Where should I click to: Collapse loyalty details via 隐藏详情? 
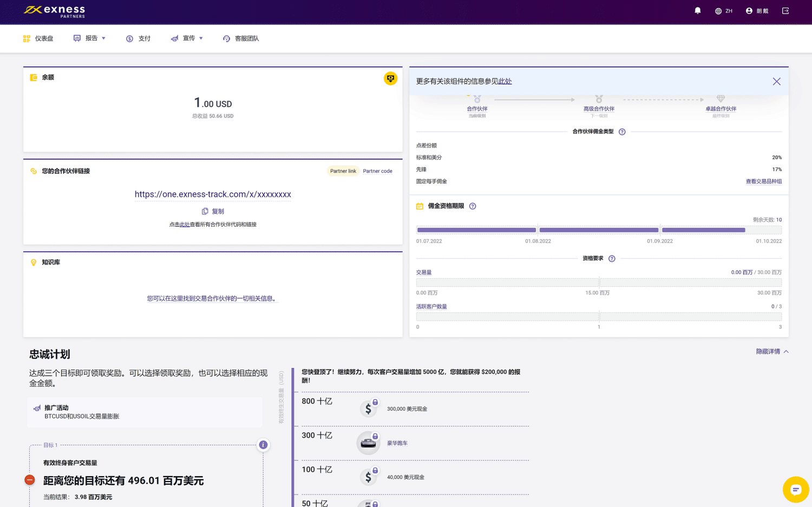pos(772,352)
